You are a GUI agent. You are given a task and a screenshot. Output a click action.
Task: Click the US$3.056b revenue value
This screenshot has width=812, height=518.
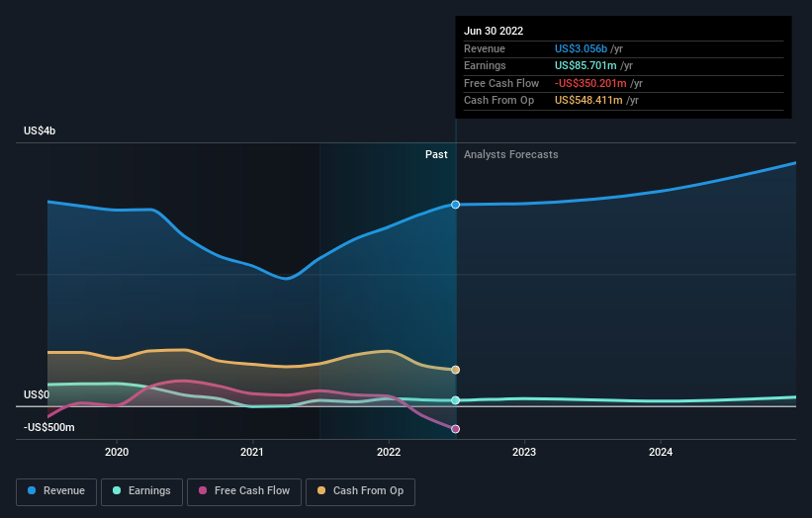pos(581,48)
